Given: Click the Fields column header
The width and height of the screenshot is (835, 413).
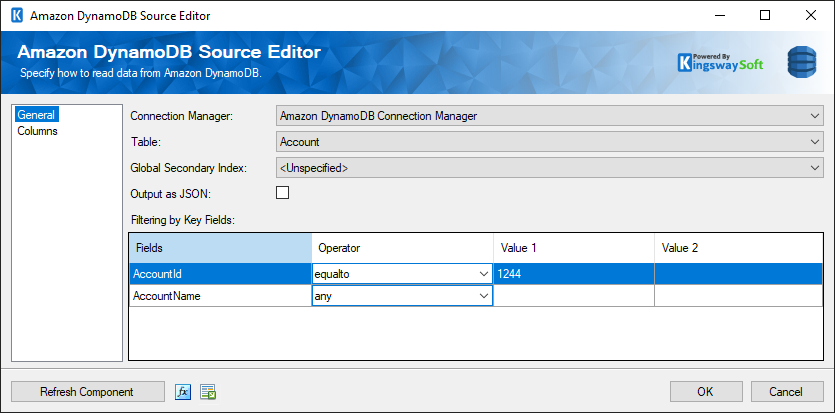Looking at the screenshot, I should [220, 248].
